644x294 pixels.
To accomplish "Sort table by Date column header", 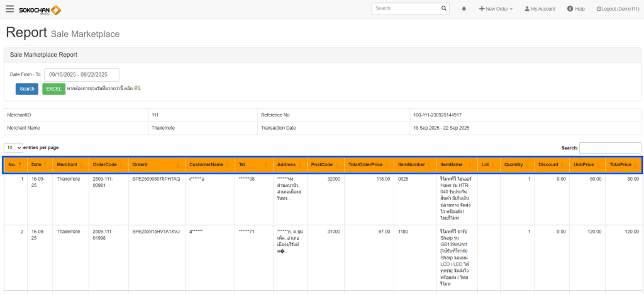I will 38,165.
